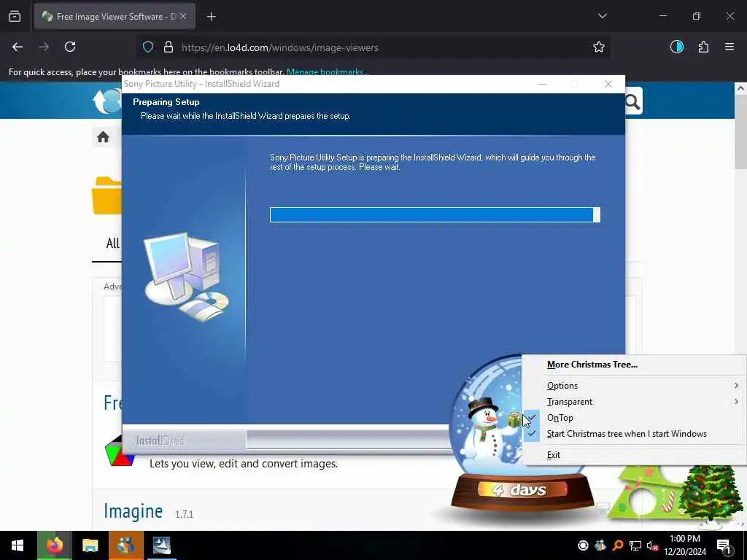Click the site padlock security icon

(169, 47)
